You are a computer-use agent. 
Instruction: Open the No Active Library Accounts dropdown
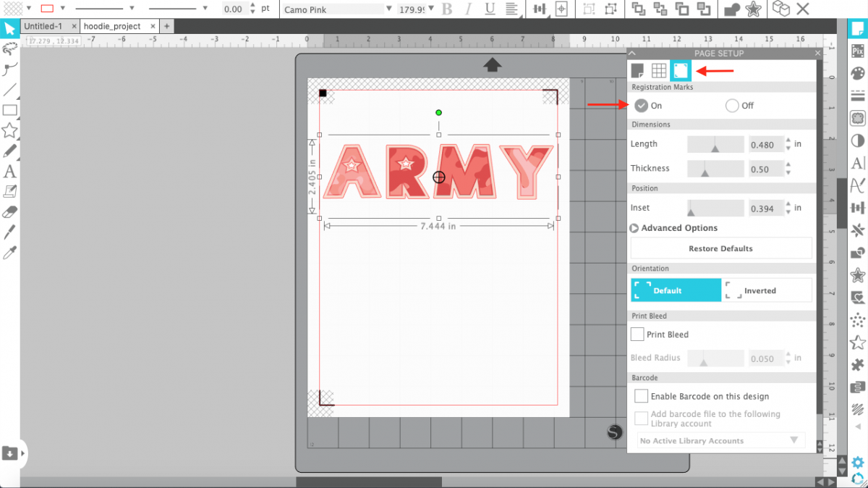[x=720, y=440]
